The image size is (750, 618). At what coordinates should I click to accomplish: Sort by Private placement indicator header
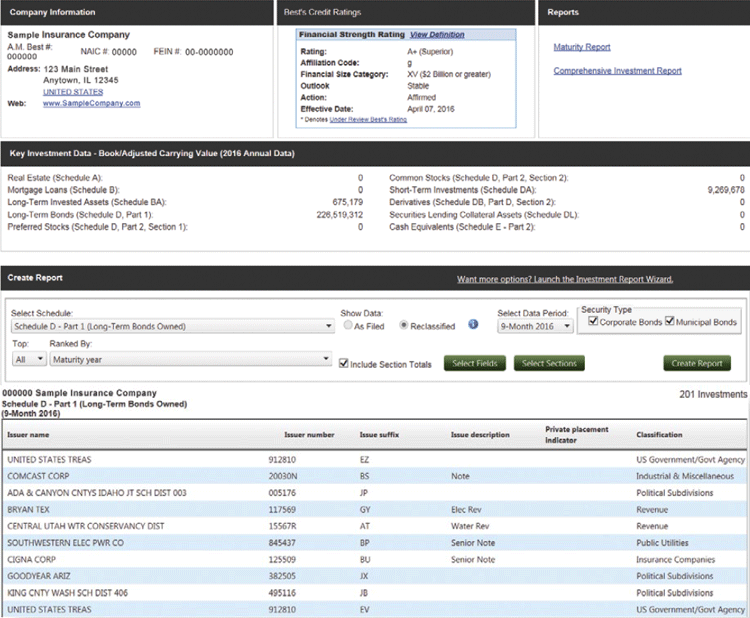[x=576, y=435]
